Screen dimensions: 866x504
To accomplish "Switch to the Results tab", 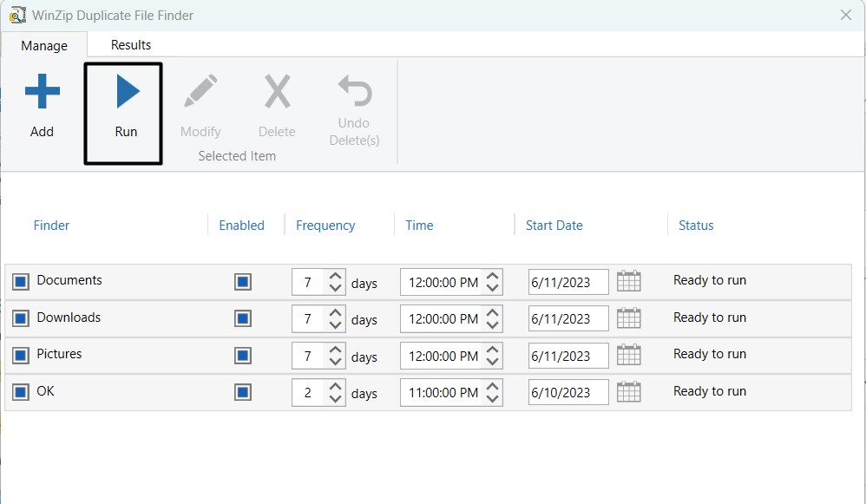I will [131, 45].
